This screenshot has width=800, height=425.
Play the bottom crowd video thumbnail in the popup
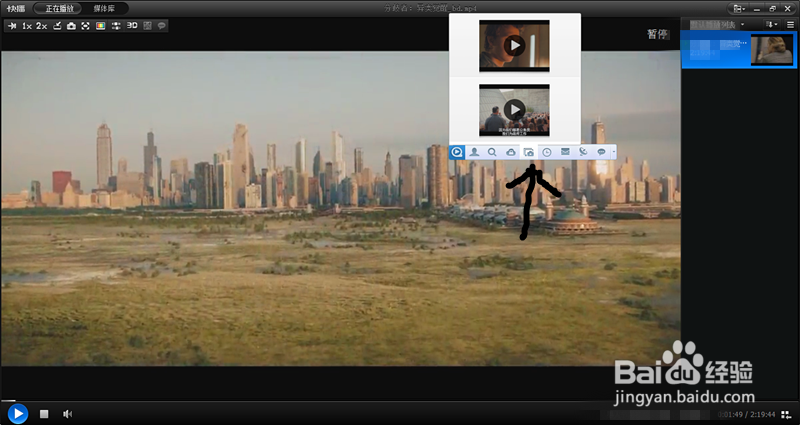click(514, 110)
